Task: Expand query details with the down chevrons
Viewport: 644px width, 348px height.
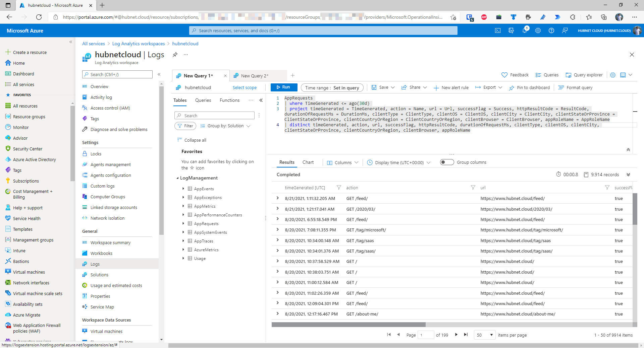Action: (x=628, y=175)
